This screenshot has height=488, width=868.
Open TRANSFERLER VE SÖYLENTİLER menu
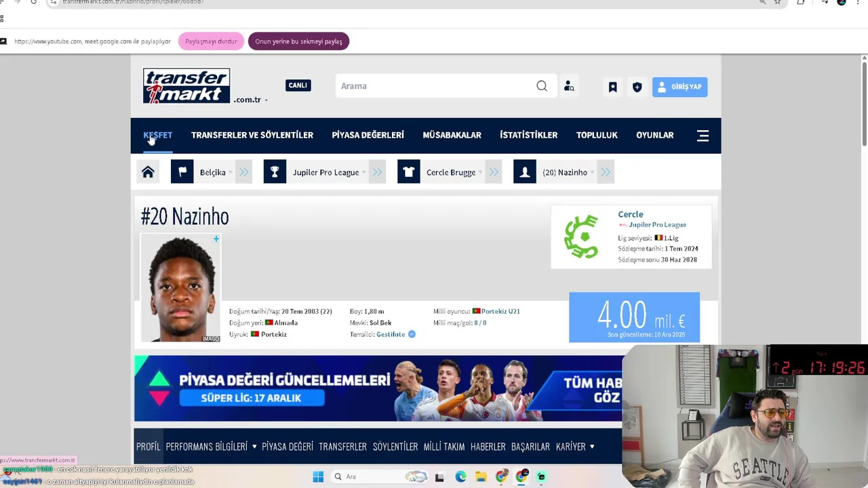[252, 135]
